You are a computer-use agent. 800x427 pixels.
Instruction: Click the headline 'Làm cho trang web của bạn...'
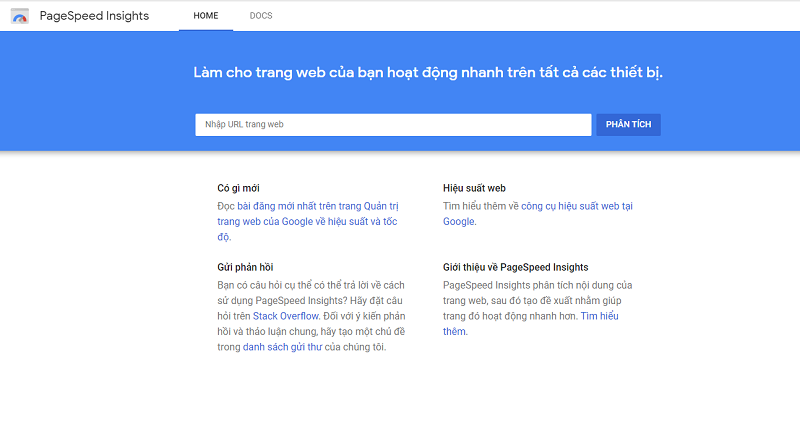(x=428, y=72)
